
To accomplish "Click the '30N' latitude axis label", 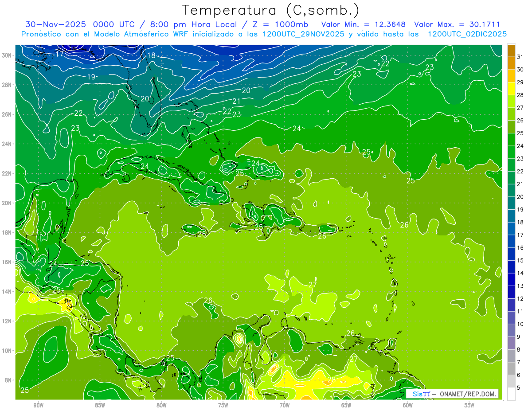I will point(7,55).
